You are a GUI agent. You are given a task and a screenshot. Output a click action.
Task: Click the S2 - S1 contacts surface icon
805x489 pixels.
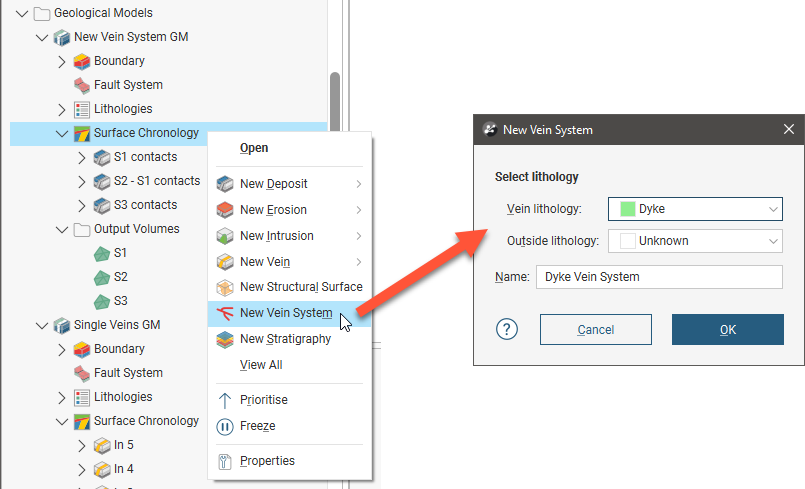[102, 181]
